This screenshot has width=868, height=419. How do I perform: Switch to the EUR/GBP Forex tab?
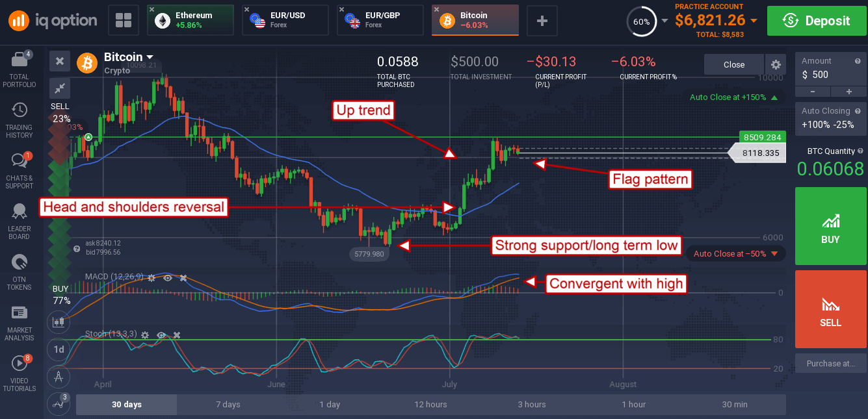380,20
